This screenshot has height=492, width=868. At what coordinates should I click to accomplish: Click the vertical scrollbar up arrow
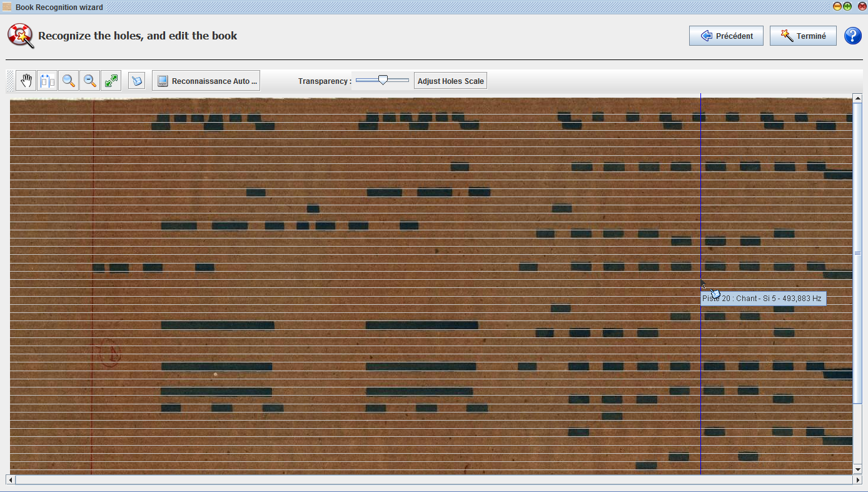point(857,98)
